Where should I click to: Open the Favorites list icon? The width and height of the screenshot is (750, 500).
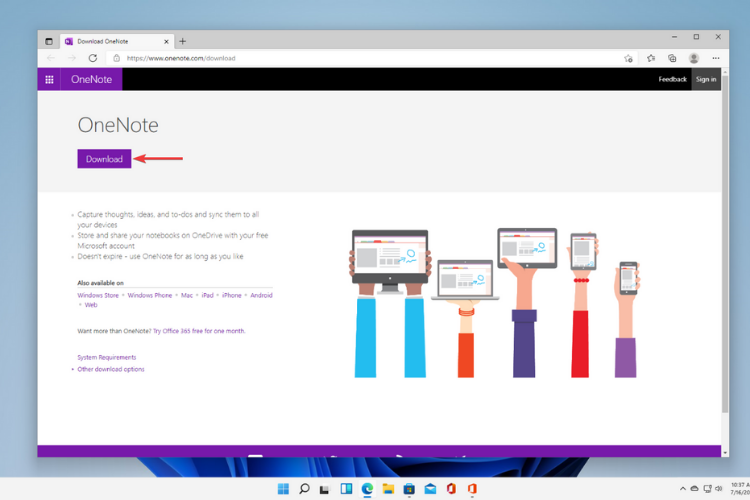tap(651, 58)
